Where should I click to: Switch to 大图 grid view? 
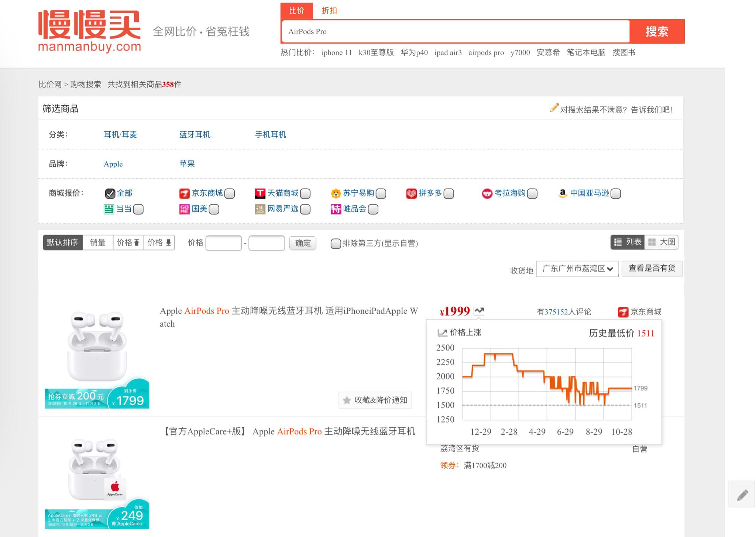(x=661, y=242)
